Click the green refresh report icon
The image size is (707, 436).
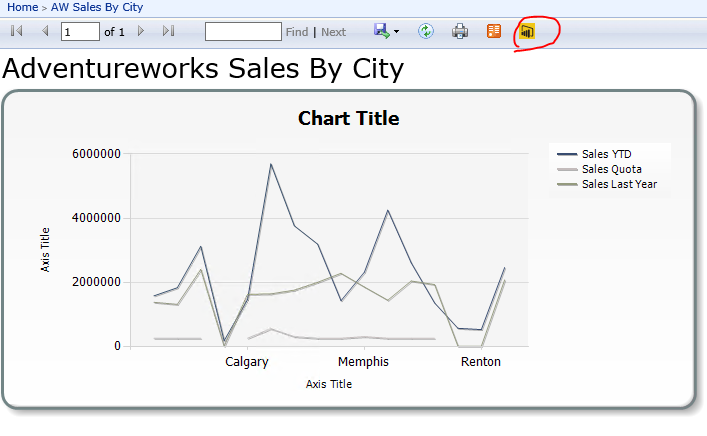tap(426, 32)
